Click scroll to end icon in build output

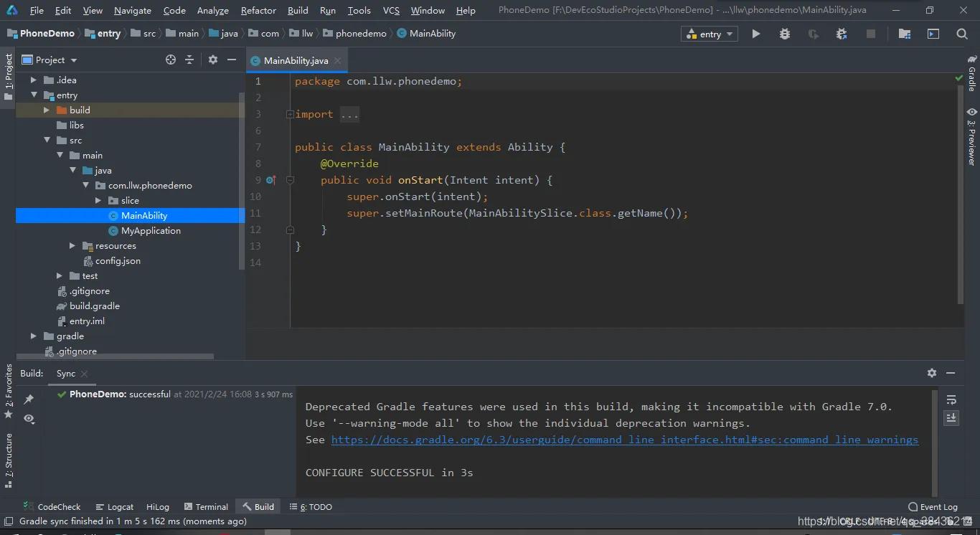[x=951, y=417]
